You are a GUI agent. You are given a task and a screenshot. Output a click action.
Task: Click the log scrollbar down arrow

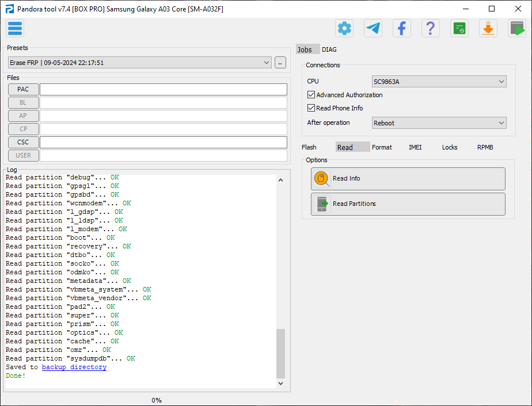(280, 384)
